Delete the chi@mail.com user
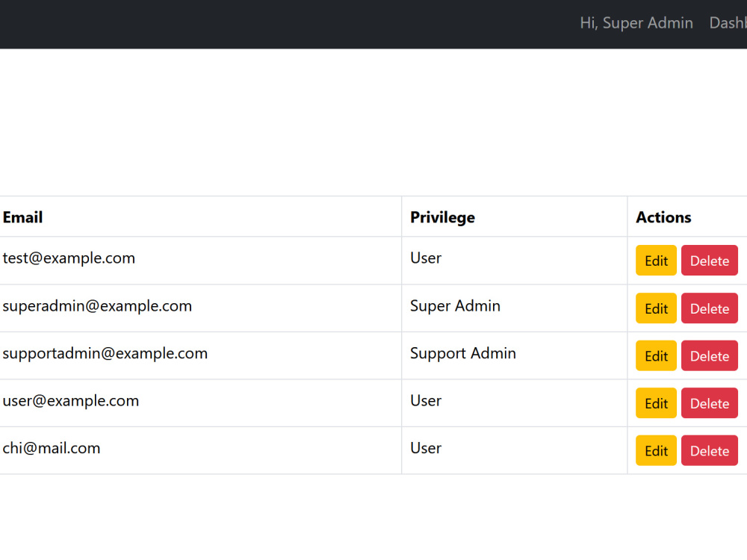 click(710, 450)
